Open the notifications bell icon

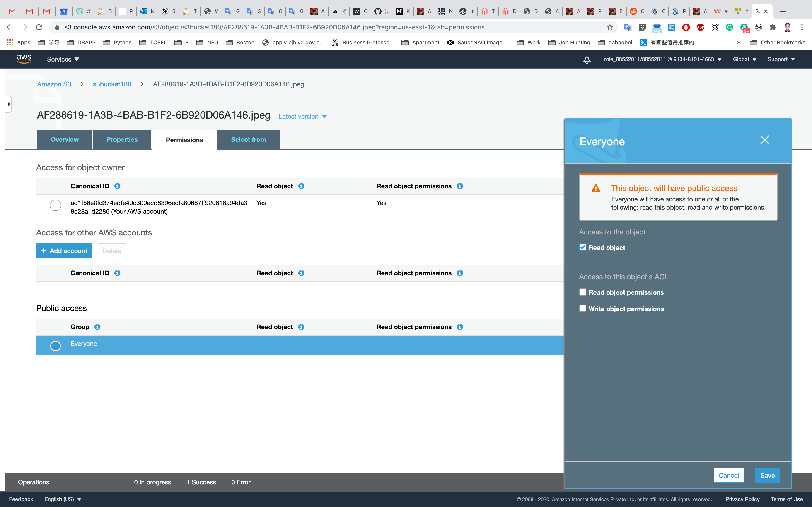[587, 60]
